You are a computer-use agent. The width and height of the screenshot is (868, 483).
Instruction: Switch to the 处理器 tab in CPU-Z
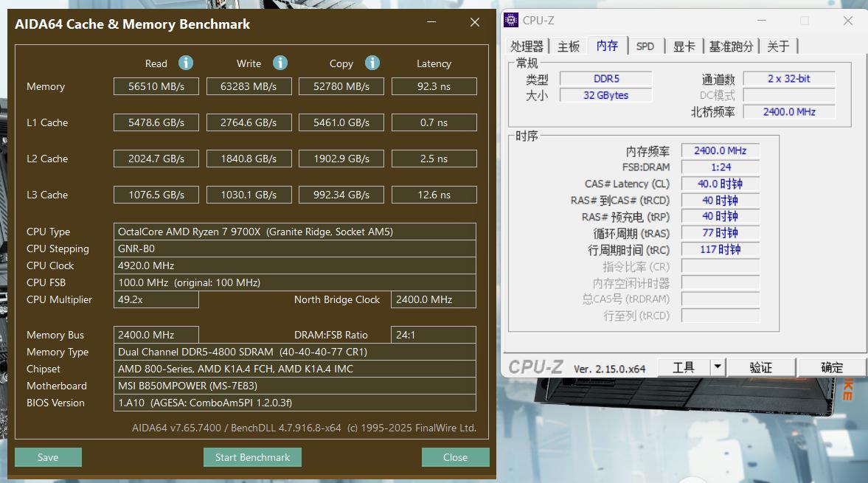pyautogui.click(x=527, y=46)
